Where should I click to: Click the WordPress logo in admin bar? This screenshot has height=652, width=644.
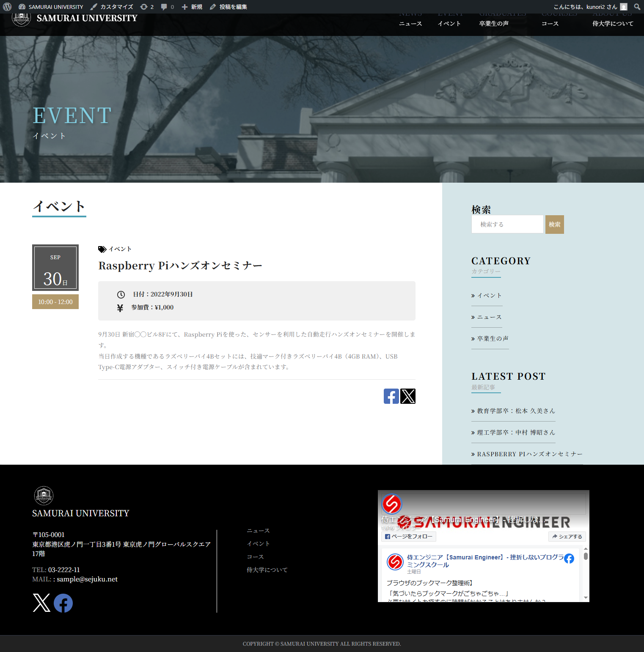point(7,7)
